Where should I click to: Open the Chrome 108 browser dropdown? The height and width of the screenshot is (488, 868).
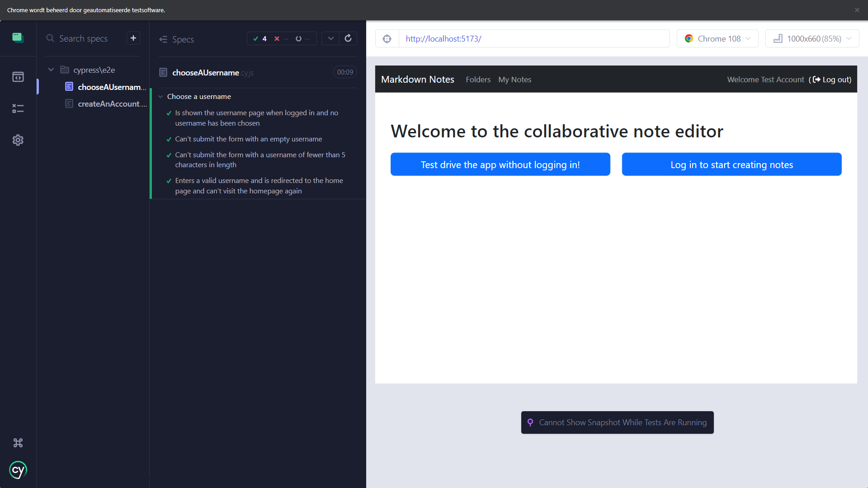tap(717, 39)
